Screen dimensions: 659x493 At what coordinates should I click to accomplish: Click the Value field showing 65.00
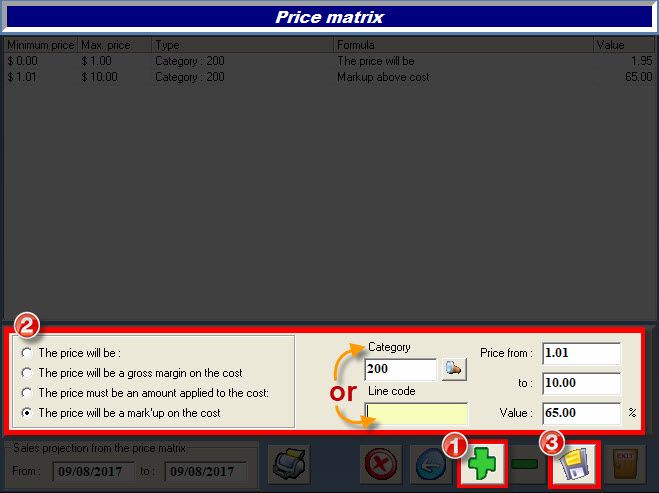[581, 413]
